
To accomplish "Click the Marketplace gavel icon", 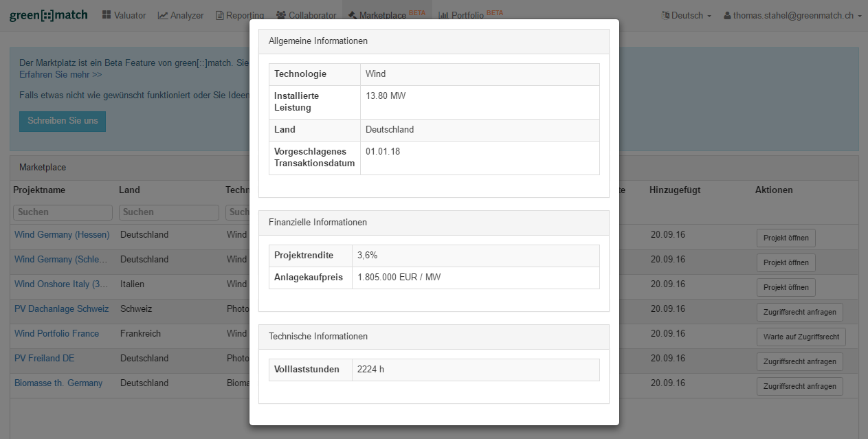I will (x=352, y=15).
